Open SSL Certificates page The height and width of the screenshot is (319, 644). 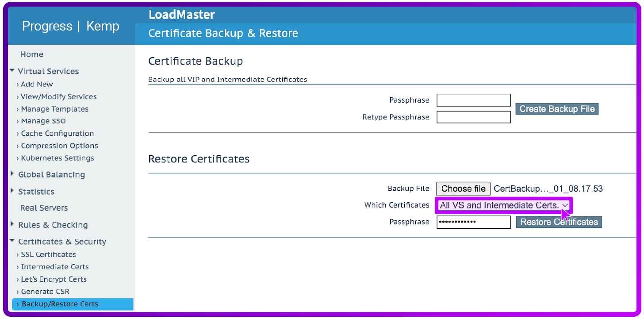click(48, 254)
